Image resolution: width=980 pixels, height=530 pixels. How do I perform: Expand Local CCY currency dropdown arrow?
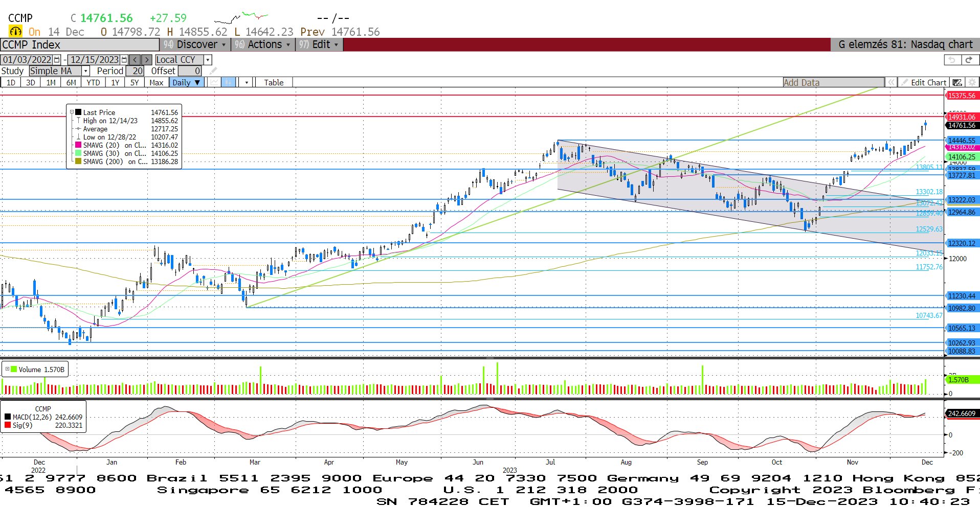208,60
